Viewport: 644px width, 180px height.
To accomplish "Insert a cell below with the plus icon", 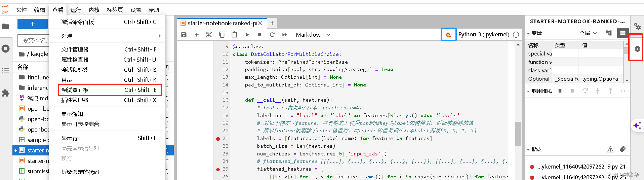I will [197, 35].
